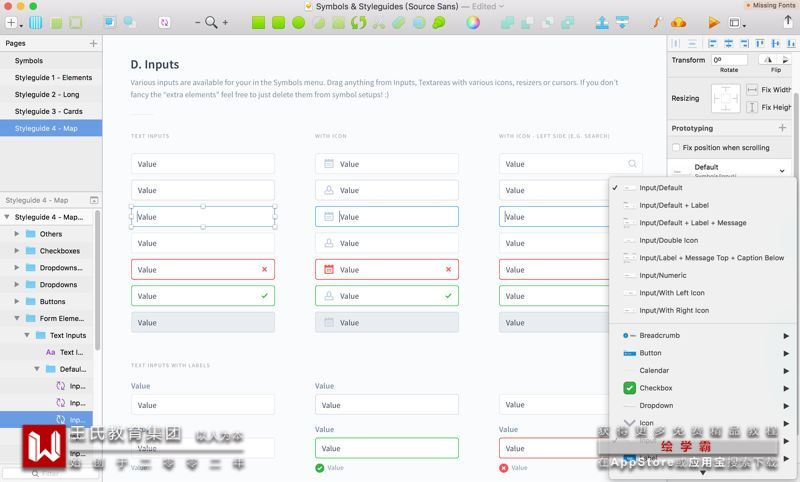Click the Ungroup layers icon

(76, 22)
